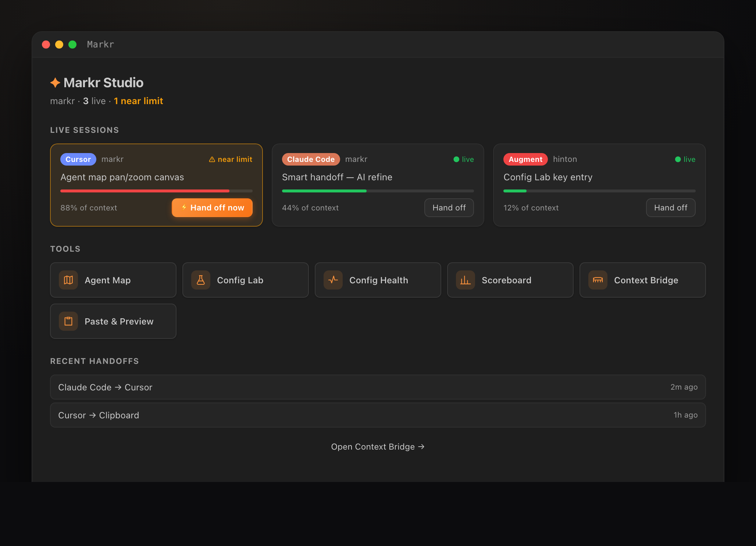Click the near limit warning triangle icon

tap(212, 159)
